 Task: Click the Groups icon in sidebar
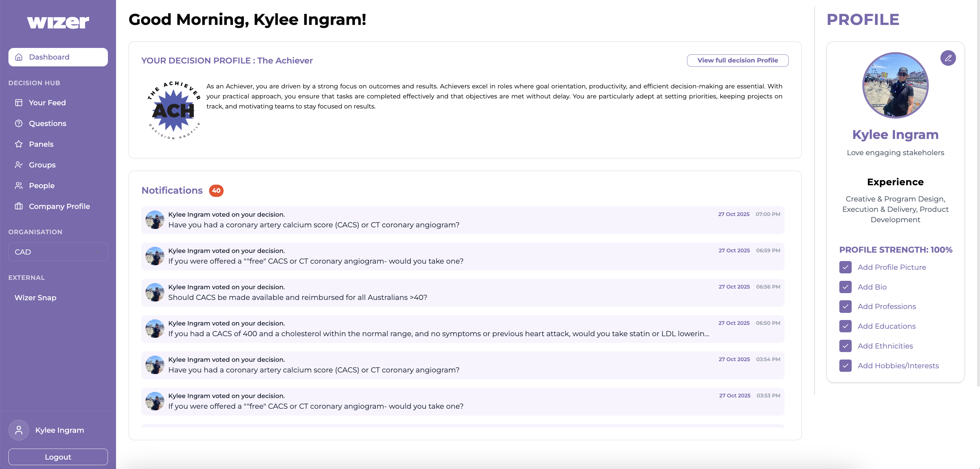click(19, 165)
